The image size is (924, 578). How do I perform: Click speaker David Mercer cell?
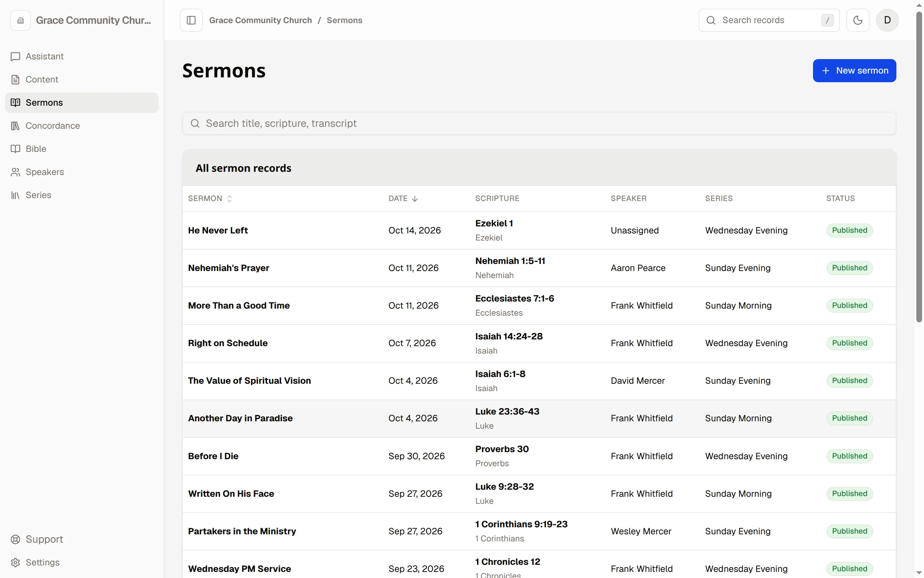(637, 381)
